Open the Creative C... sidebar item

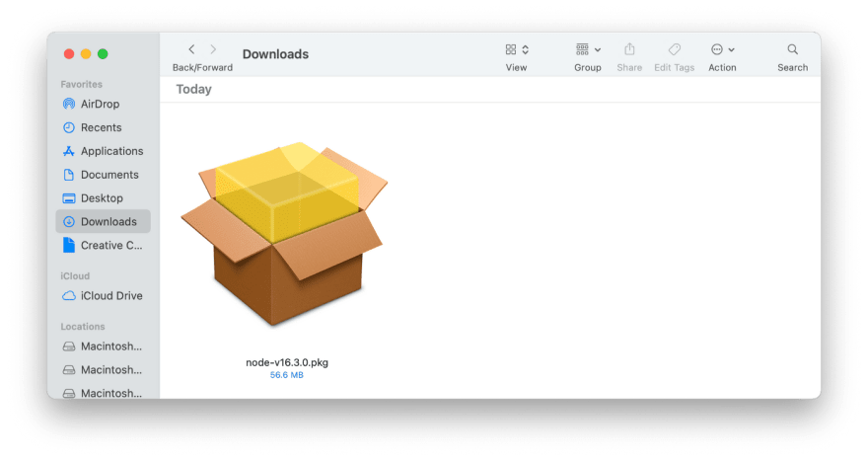[x=103, y=245]
